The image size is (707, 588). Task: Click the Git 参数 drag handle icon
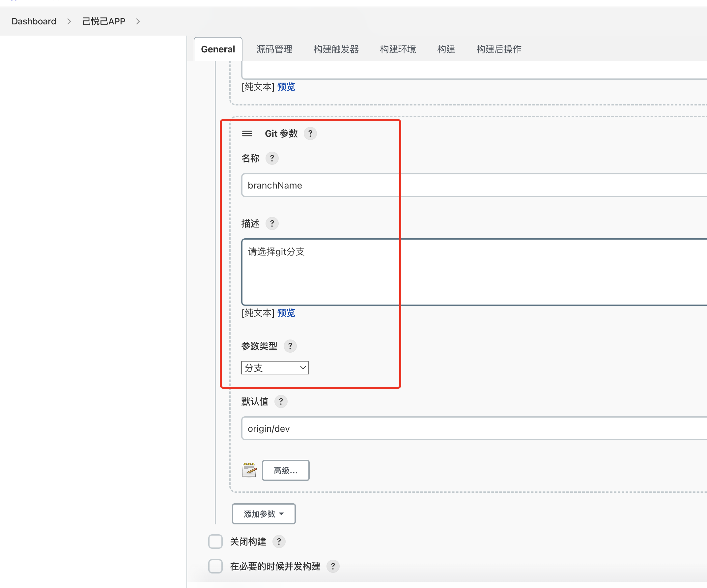tap(247, 134)
